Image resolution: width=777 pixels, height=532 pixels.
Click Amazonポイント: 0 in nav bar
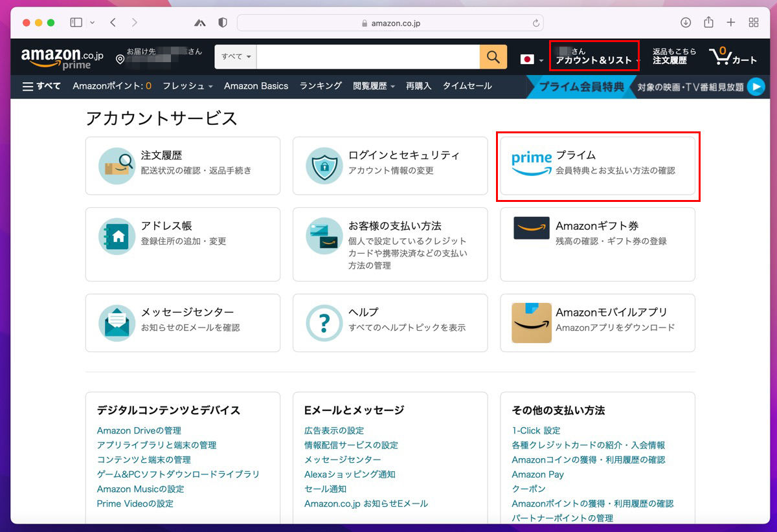click(112, 86)
